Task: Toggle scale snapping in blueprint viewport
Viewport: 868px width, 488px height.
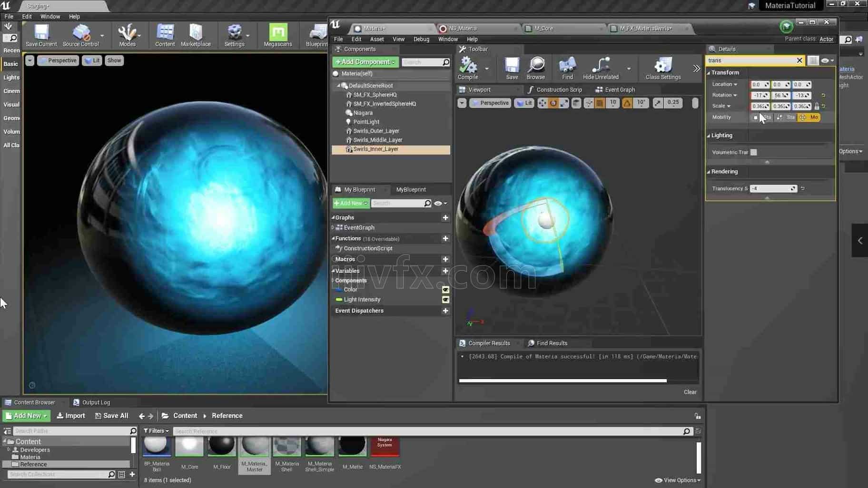Action: (x=658, y=103)
